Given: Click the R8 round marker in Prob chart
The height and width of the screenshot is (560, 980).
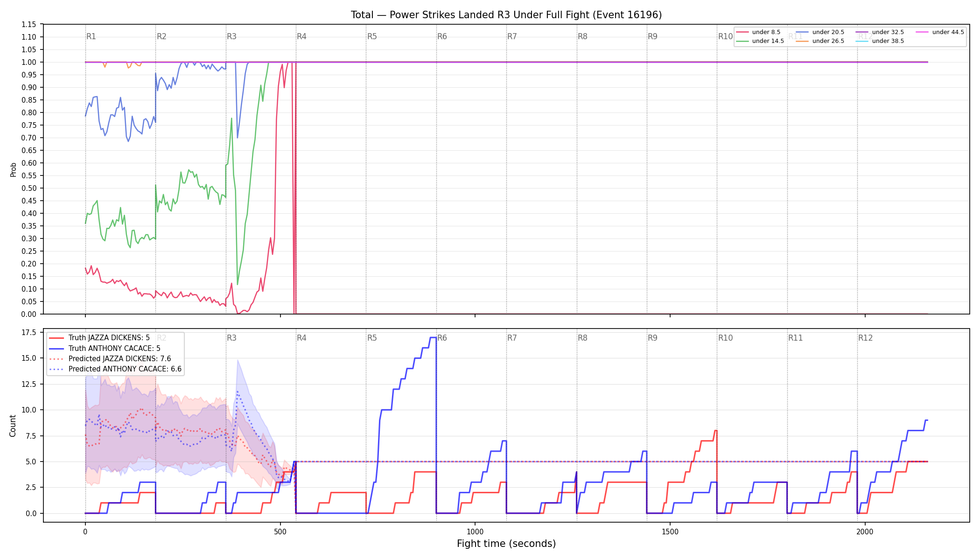Looking at the screenshot, I should pyautogui.click(x=582, y=36).
